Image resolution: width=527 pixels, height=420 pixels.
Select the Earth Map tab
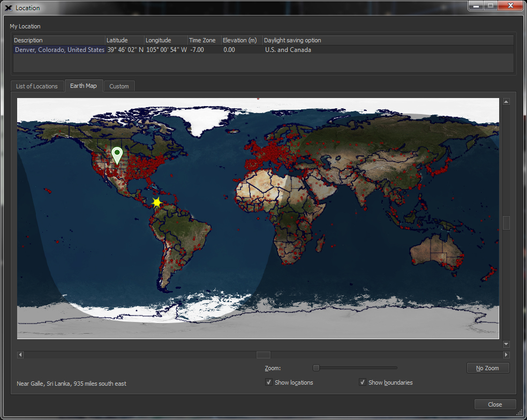point(84,86)
